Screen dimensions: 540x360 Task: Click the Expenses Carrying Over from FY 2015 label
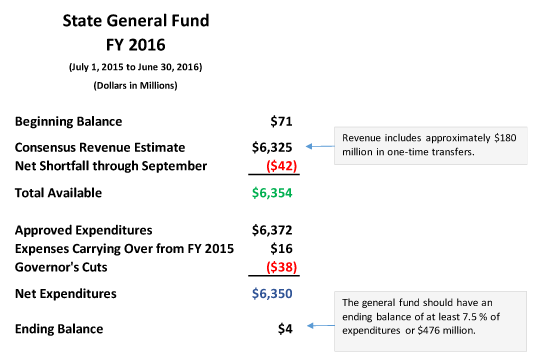[x=124, y=249]
